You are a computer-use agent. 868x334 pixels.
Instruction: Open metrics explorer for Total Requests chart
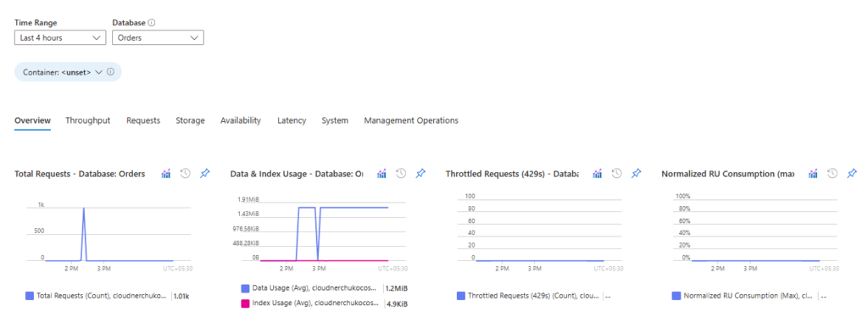[166, 174]
